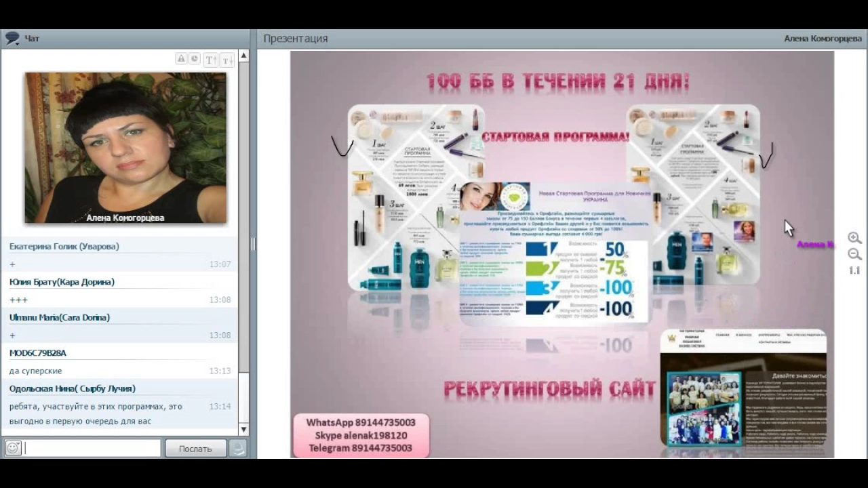The height and width of the screenshot is (488, 868).
Task: Click the panel splitter handle between chat and presentation
Action: click(253, 244)
